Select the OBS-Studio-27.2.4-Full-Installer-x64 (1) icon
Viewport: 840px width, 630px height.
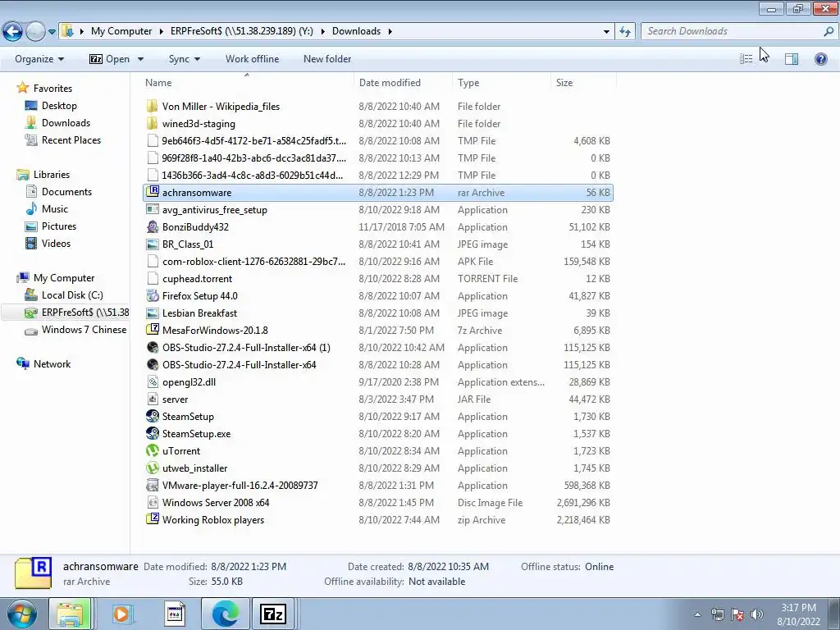tap(153, 347)
